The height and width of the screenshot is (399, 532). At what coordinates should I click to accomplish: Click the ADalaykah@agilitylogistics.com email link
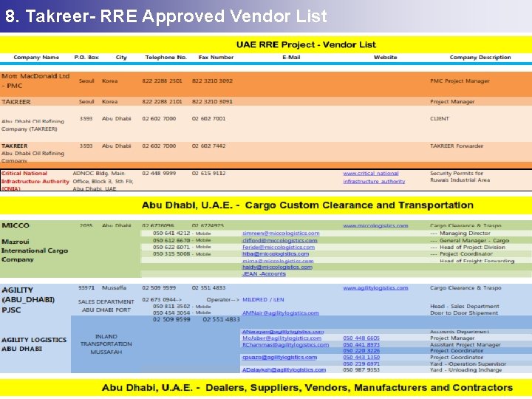(x=284, y=370)
